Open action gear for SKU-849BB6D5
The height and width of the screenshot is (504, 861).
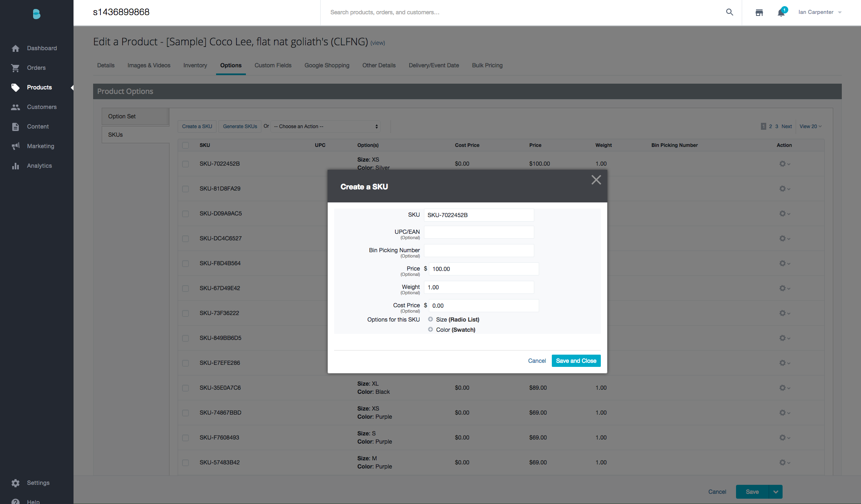pos(784,338)
